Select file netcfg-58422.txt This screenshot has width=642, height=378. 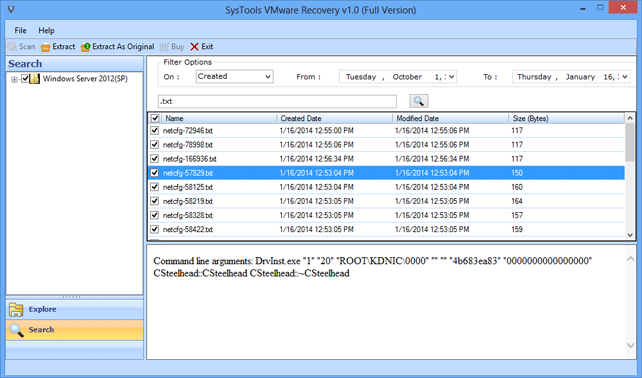point(188,229)
